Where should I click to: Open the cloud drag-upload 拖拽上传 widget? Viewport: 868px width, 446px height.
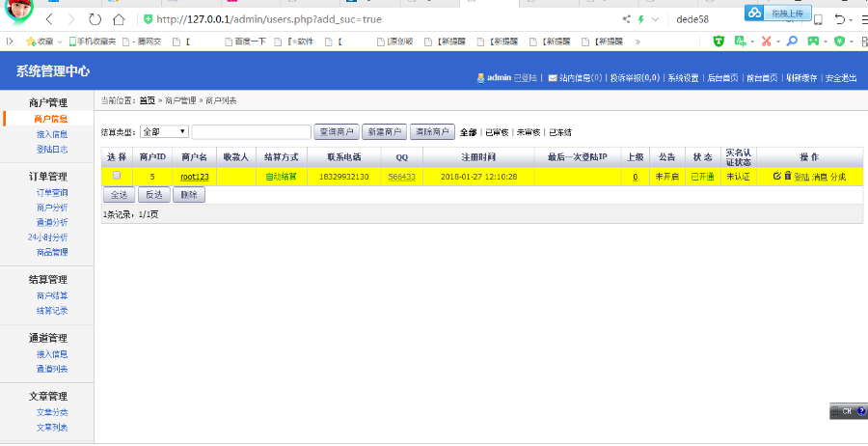pyautogui.click(x=778, y=13)
